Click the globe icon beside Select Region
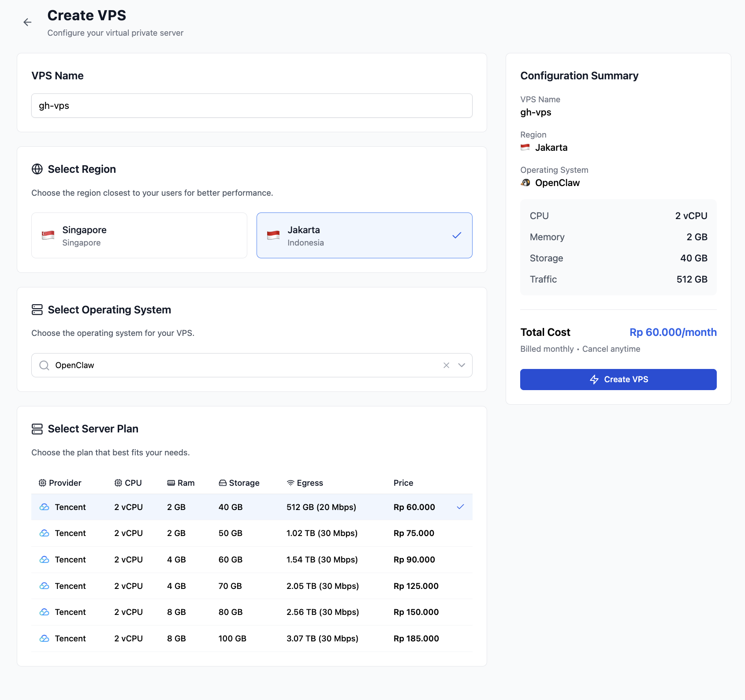The image size is (745, 700). 37,169
